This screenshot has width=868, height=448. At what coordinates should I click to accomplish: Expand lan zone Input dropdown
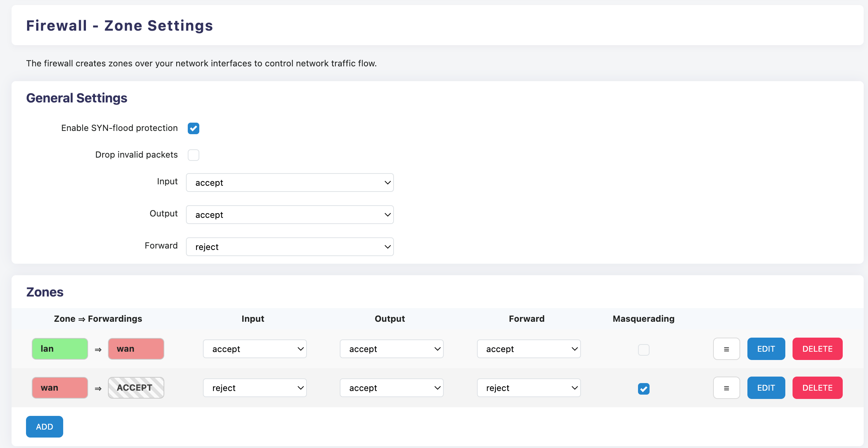coord(255,349)
